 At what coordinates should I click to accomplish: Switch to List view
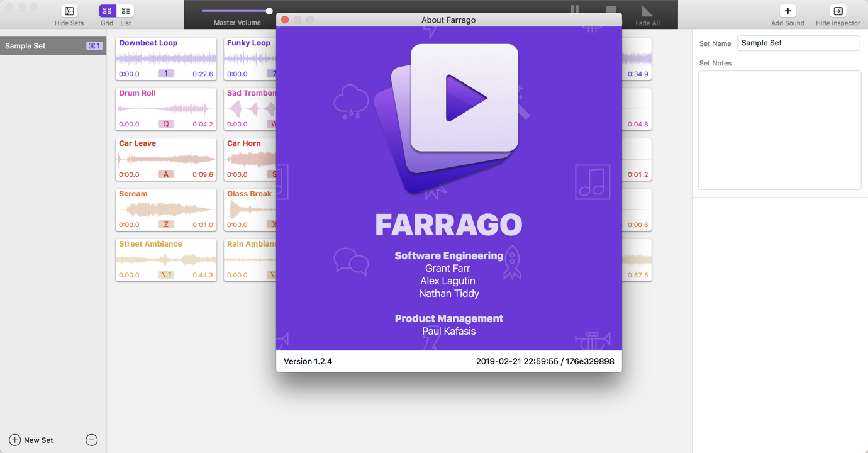(126, 11)
